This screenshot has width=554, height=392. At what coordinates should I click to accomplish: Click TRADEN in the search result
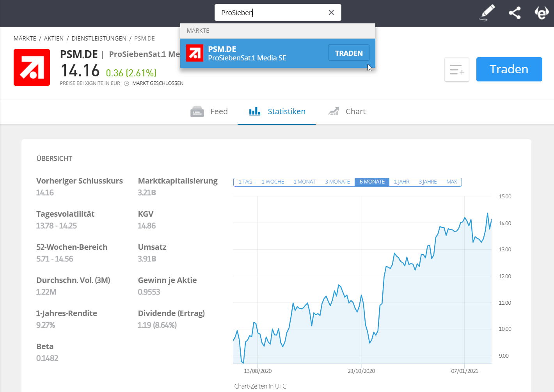coord(349,53)
